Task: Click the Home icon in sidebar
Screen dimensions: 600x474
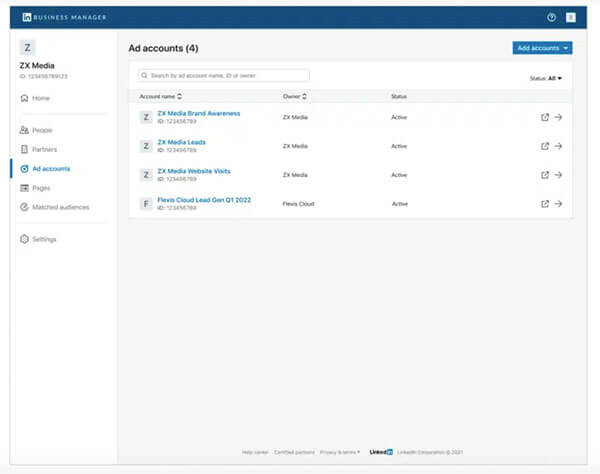Action: pyautogui.click(x=24, y=98)
